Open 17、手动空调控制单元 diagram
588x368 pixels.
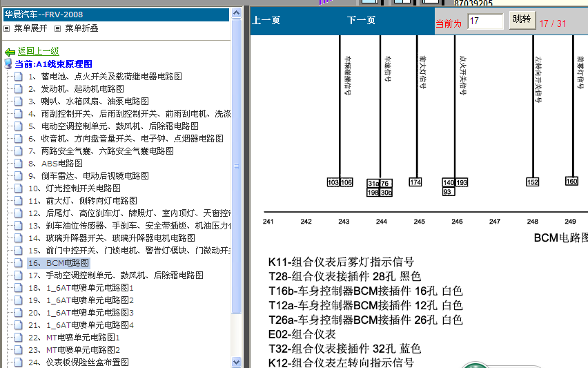116,275
